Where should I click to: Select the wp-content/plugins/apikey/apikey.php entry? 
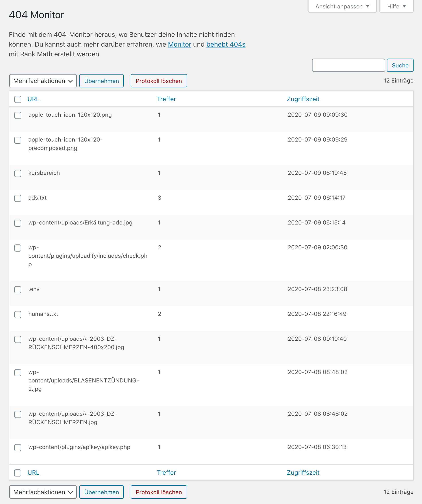(79, 447)
